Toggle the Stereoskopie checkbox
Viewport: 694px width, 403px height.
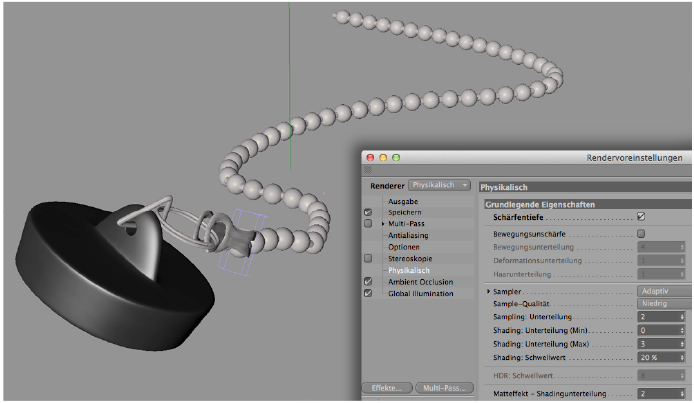[x=368, y=258]
